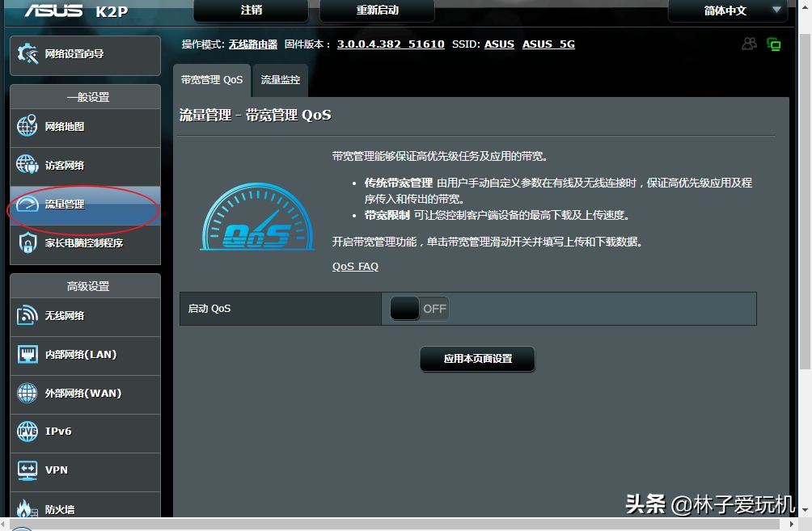Click the users status icon at top right
This screenshot has width=812, height=531.
pos(749,44)
